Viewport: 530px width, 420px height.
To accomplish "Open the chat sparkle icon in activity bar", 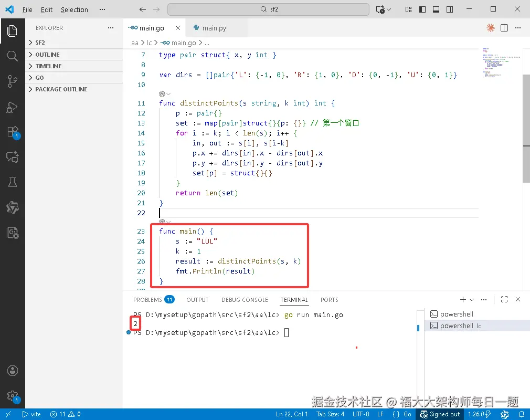I will (12, 157).
